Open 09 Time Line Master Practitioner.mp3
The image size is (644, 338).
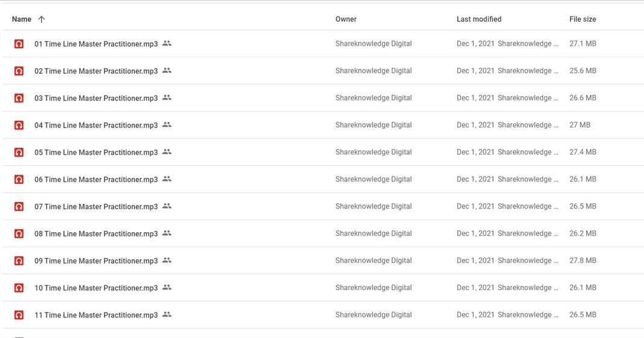(x=96, y=261)
